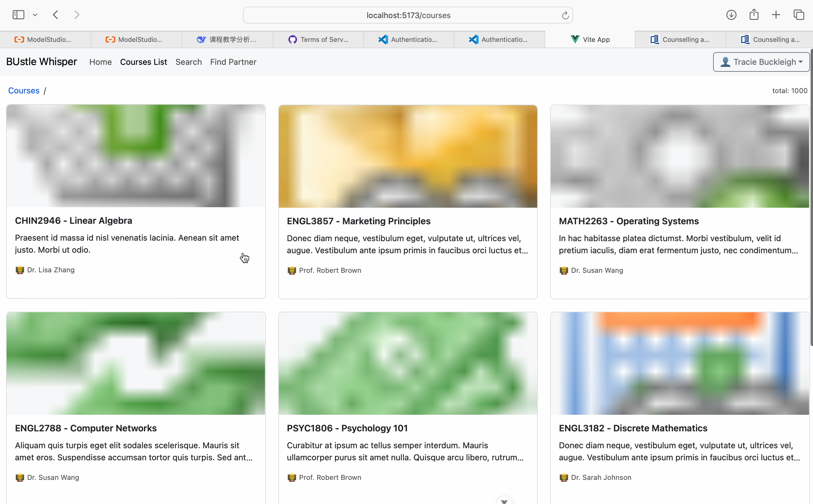Expand the sidebar options chevron
Viewport: 813px width, 504px height.
point(35,15)
